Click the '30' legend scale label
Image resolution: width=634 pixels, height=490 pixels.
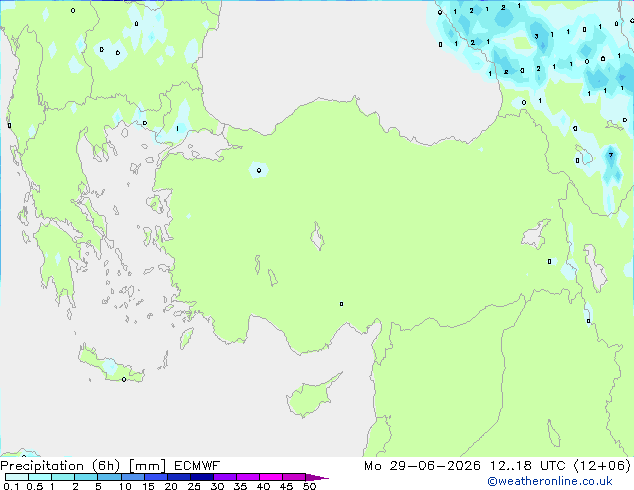217,486
